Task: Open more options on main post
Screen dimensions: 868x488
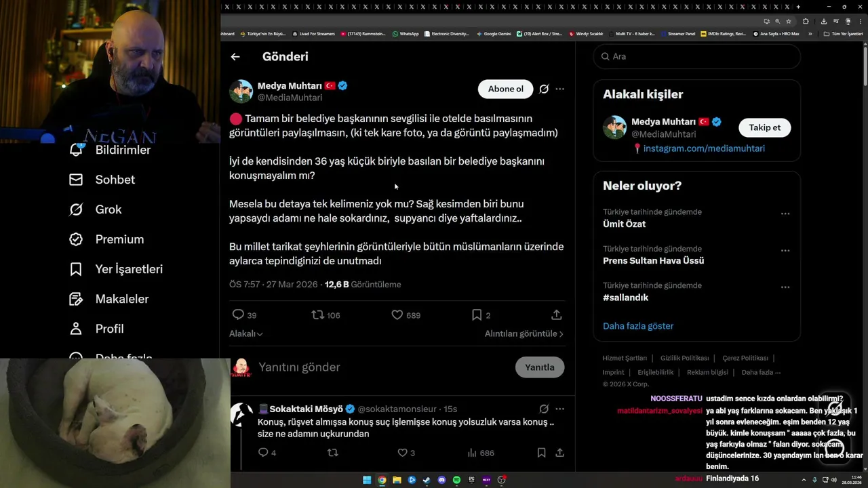Action: [559, 89]
